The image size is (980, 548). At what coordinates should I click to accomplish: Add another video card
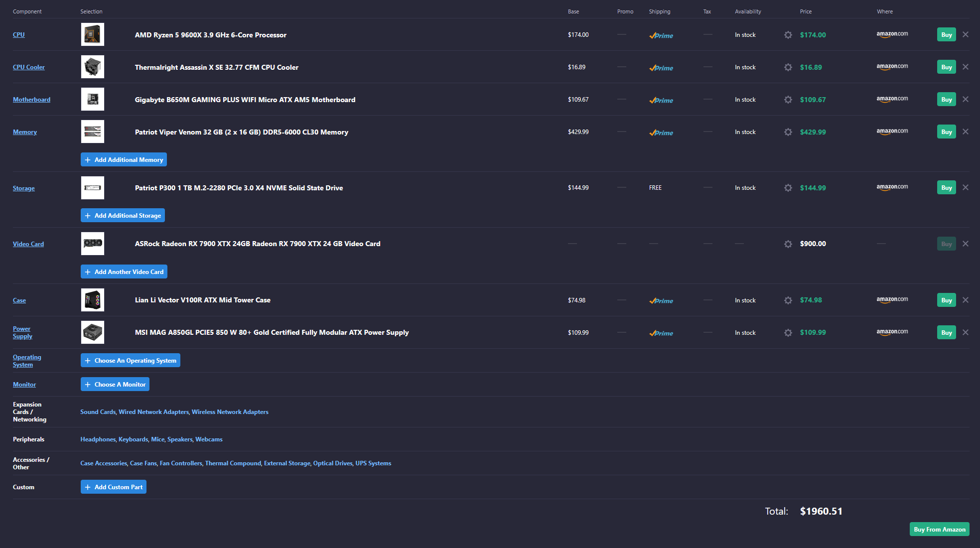click(124, 272)
